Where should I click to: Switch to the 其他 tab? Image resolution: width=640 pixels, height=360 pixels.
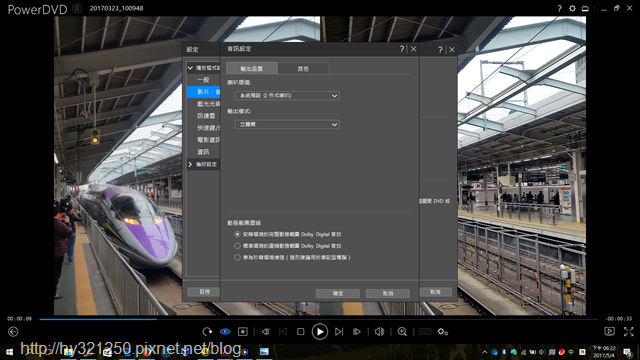pos(303,69)
